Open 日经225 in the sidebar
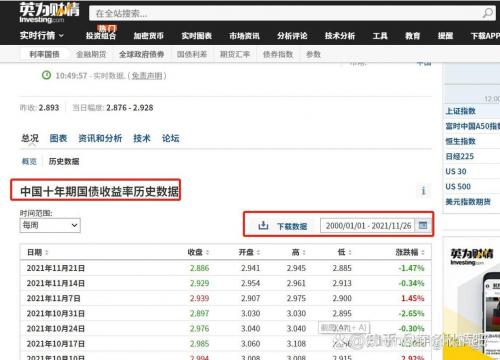Screen dimensions: 500x360 (x=459, y=156)
